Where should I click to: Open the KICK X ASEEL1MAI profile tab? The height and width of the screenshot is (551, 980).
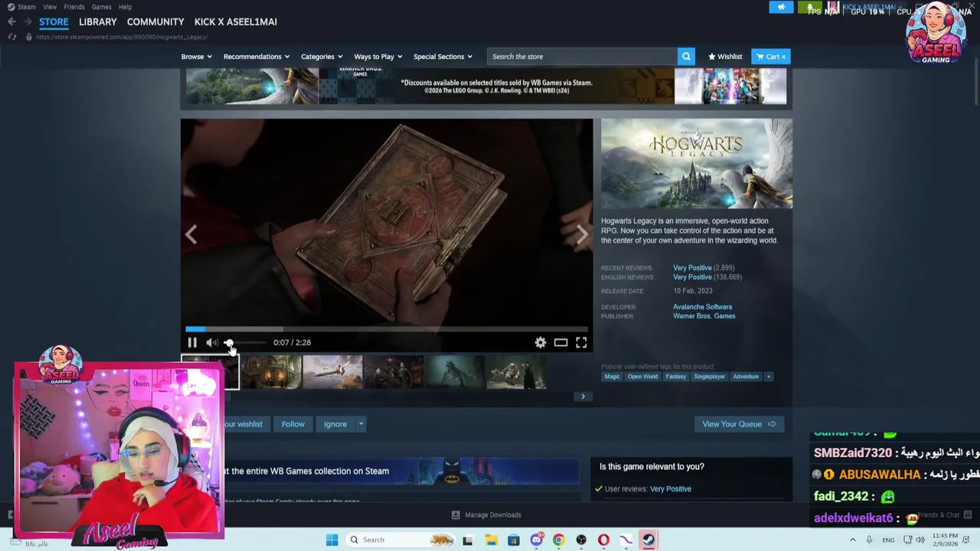coord(236,22)
